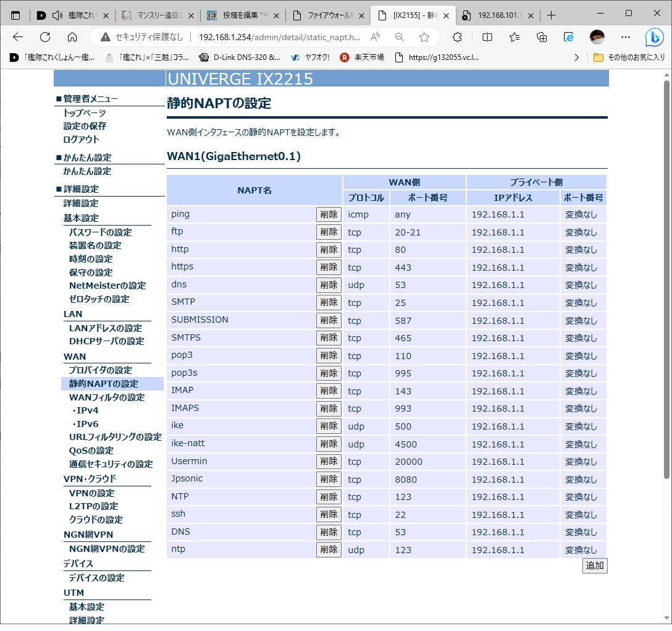The image size is (672, 631).
Task: Open the tab actions menu icon
Action: tap(15, 16)
